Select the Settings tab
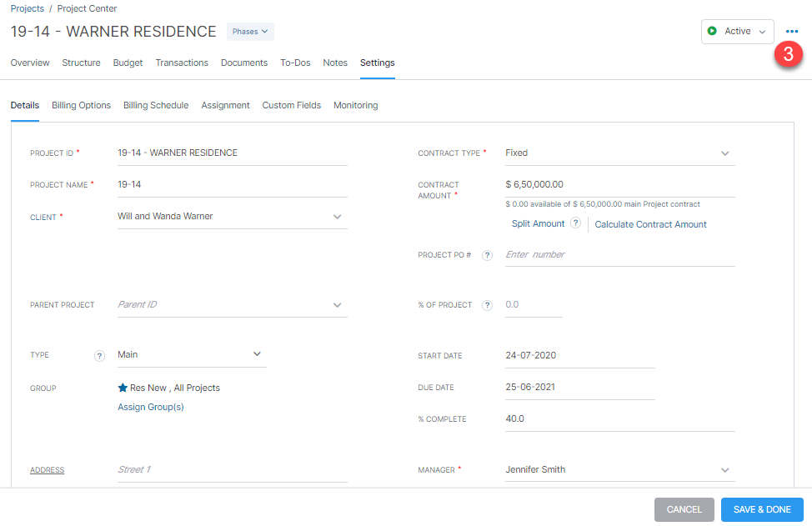The height and width of the screenshot is (526, 812). [x=378, y=63]
